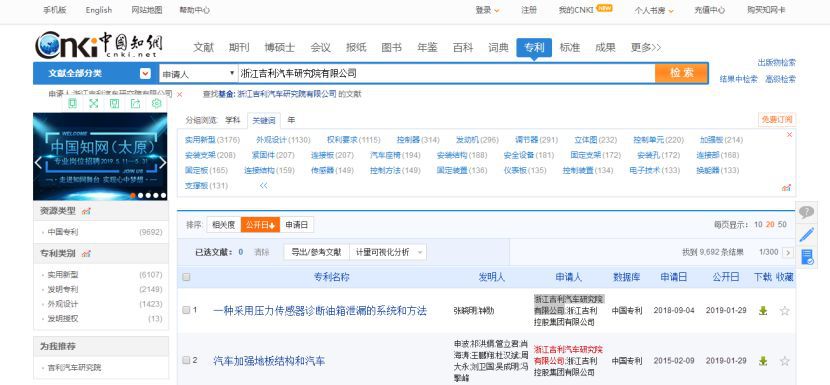Click 导出/参考文献 button
This screenshot has height=385, width=830.
point(317,252)
